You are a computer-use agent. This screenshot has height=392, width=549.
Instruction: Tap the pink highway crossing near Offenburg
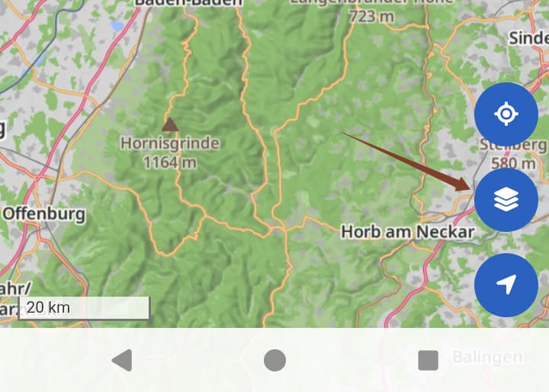click(x=37, y=178)
